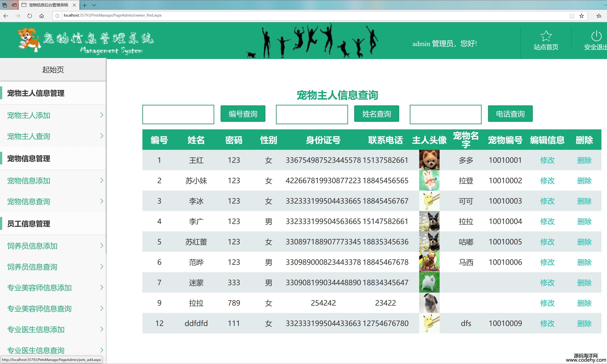The image size is (607, 364).
Task: Click 删除 for owner ddfdfd
Action: (584, 324)
